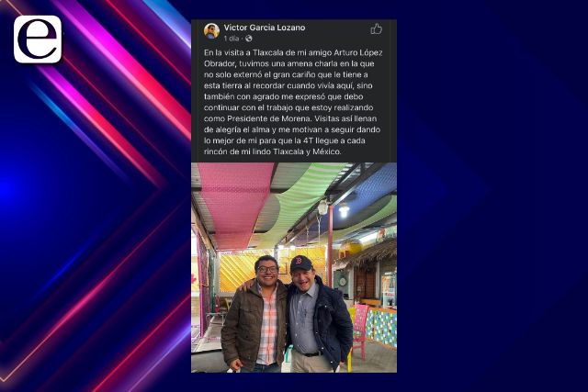588x392 pixels.
Task: Click the '1 día' post timestamp
Action: tap(231, 39)
